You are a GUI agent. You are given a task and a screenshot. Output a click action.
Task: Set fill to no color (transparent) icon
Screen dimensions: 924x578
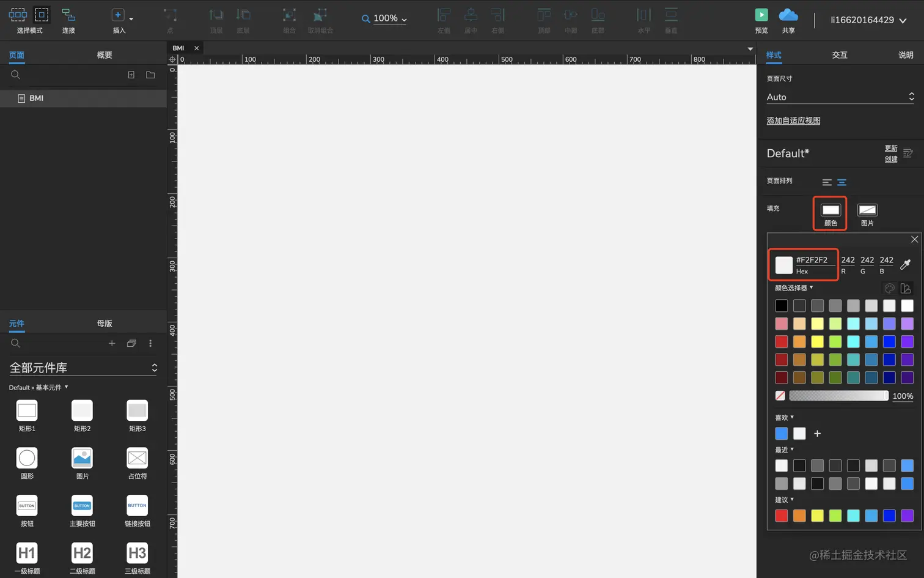[780, 396]
